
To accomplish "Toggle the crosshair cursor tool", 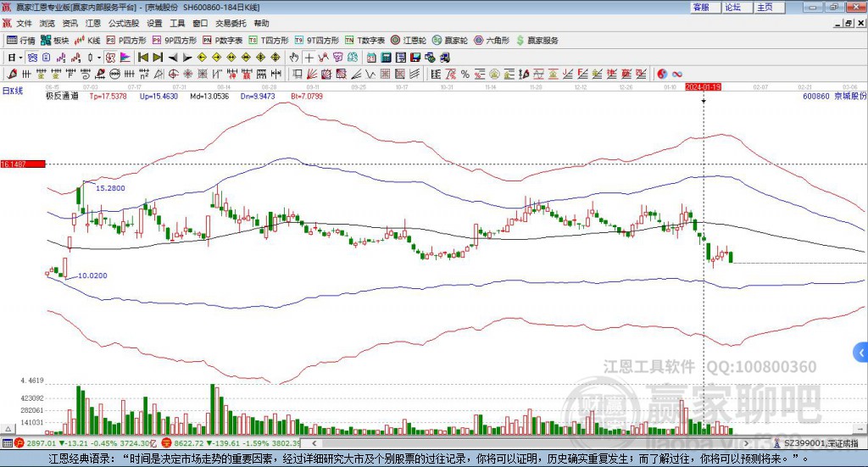I will click(x=309, y=58).
